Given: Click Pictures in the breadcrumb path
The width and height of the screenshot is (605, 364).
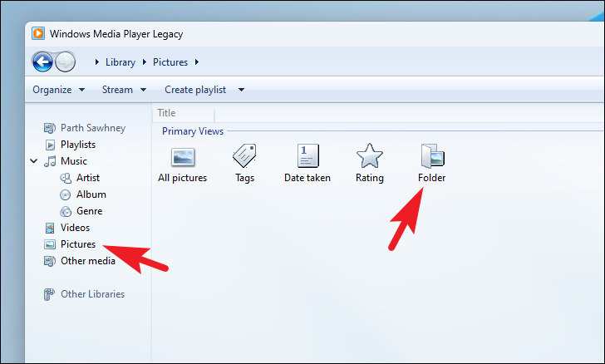Looking at the screenshot, I should point(170,62).
